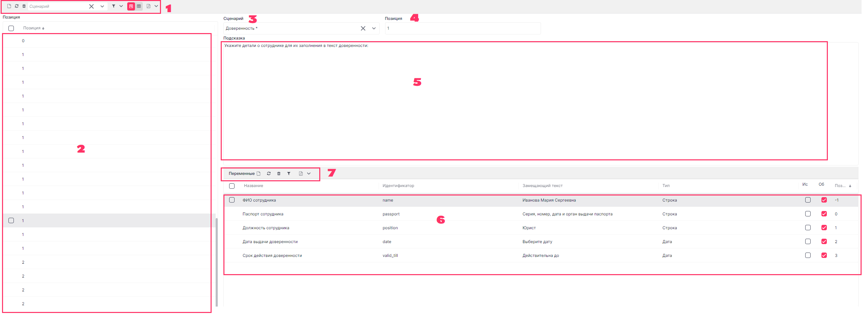
Task: Uncheck Об checkbox for Дата выдачи доверенности
Action: [824, 241]
